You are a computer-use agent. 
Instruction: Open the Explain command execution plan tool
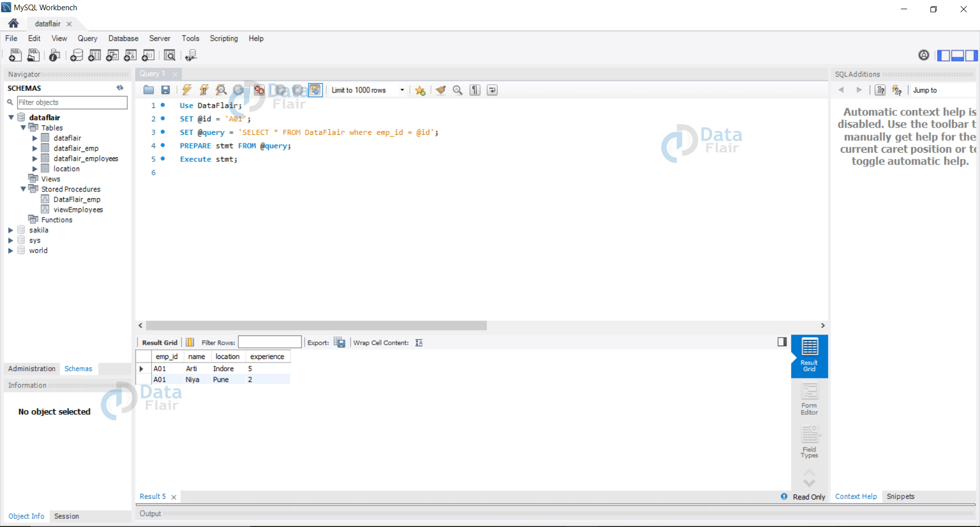[x=221, y=90]
